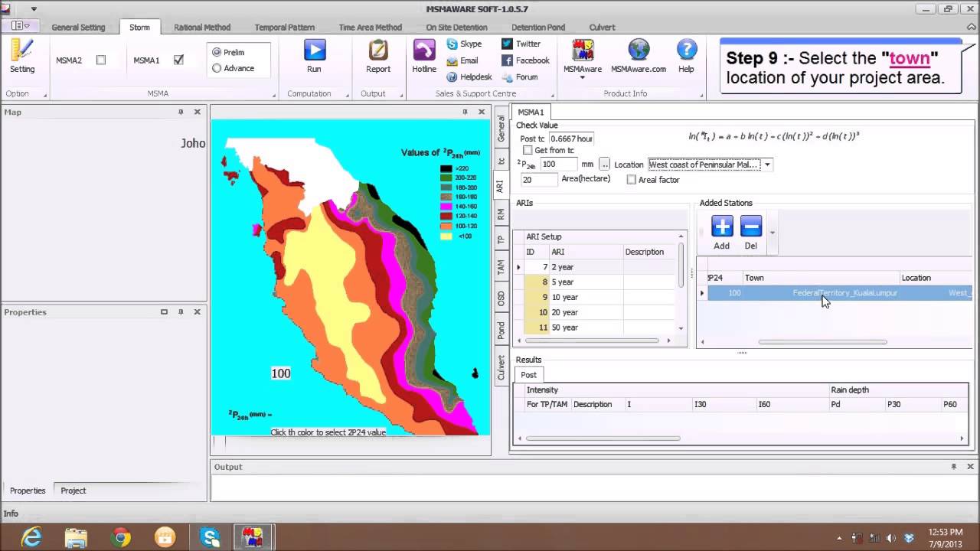Open the Culvert ribbon tab
The width and height of the screenshot is (980, 551).
click(x=603, y=28)
